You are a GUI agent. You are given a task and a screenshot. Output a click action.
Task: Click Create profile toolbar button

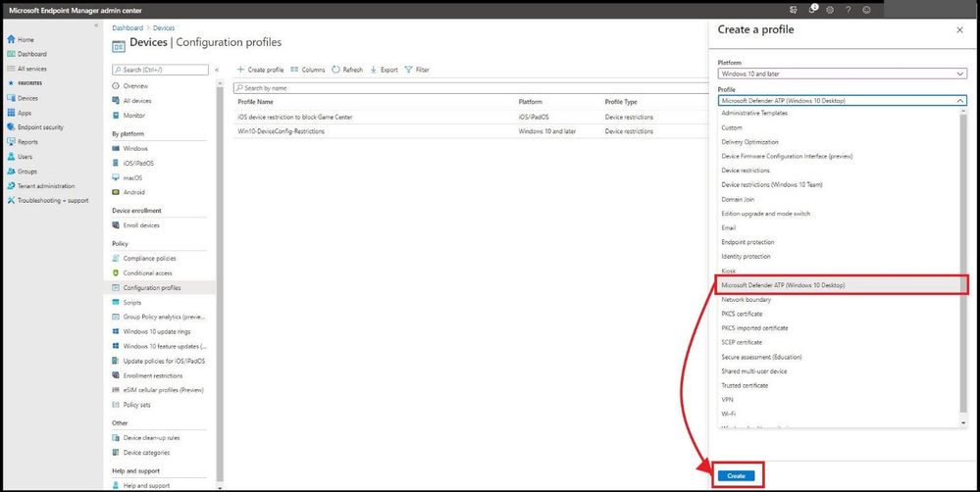coord(261,70)
